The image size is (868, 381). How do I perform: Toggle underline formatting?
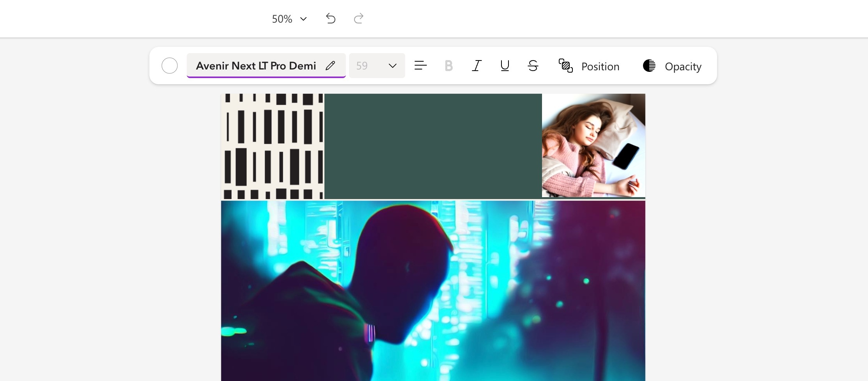pos(505,66)
